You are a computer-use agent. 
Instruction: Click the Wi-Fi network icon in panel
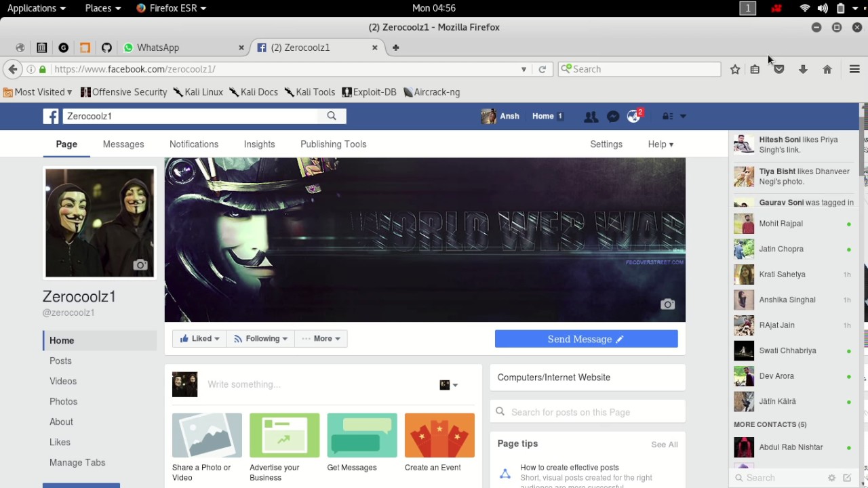pyautogui.click(x=805, y=8)
